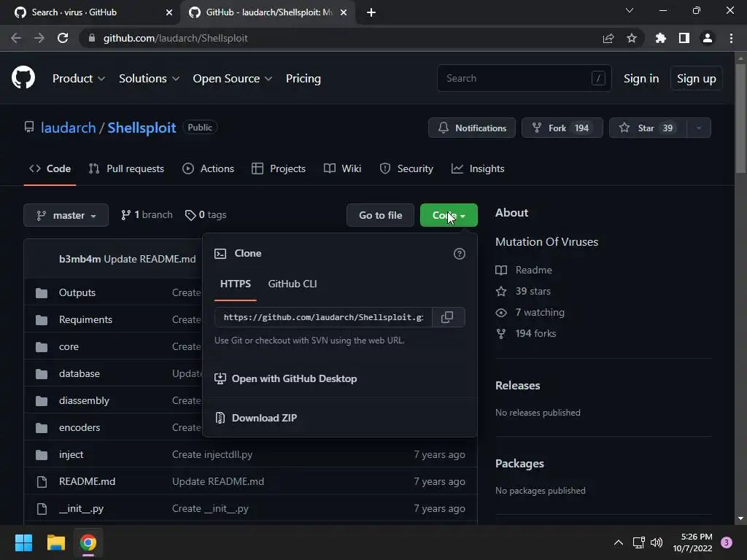Open Chrome tab search chevron
The width and height of the screenshot is (747, 560).
630,10
